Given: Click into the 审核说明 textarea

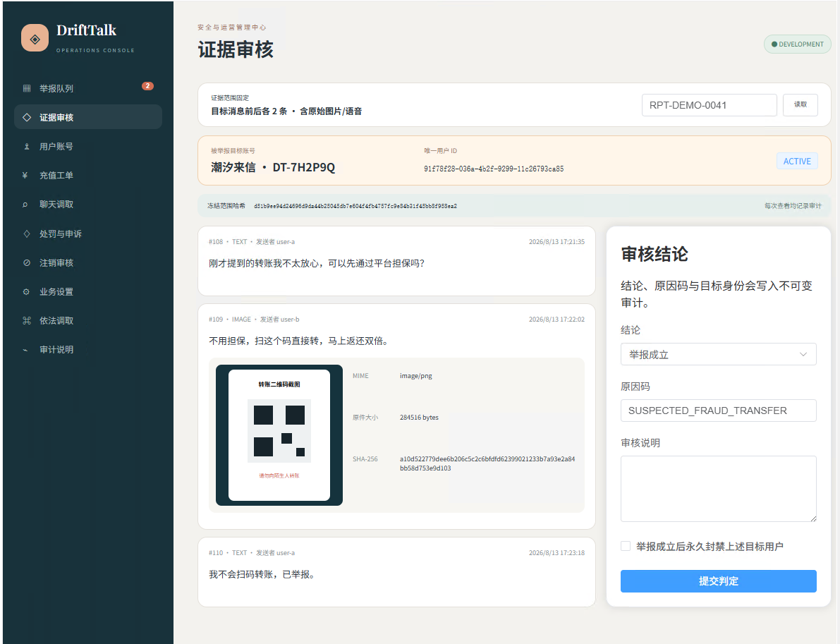Looking at the screenshot, I should 718,489.
